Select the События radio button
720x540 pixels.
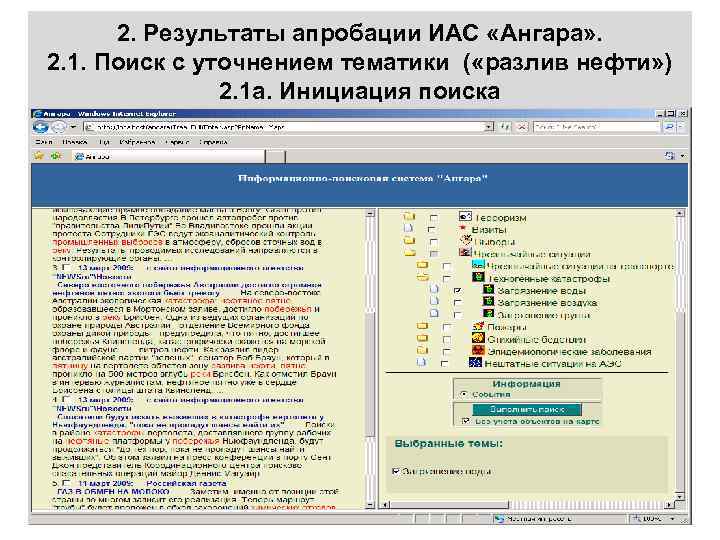click(464, 394)
